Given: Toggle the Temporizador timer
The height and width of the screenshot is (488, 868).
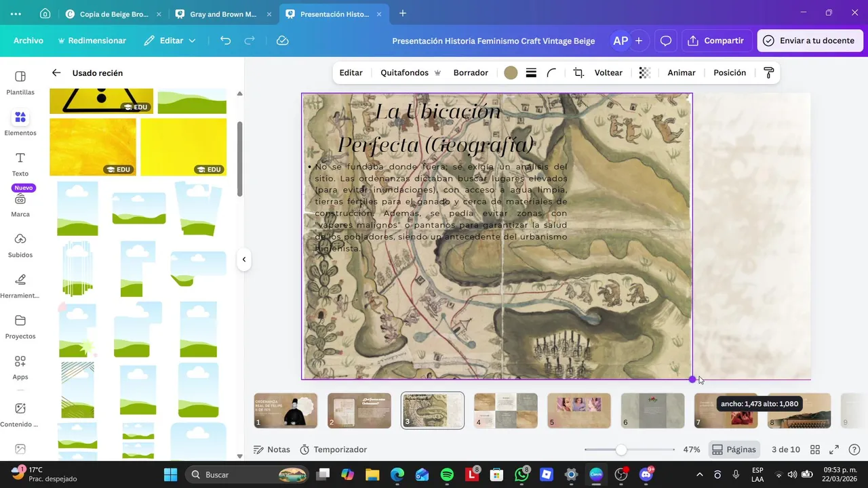Looking at the screenshot, I should (x=334, y=449).
